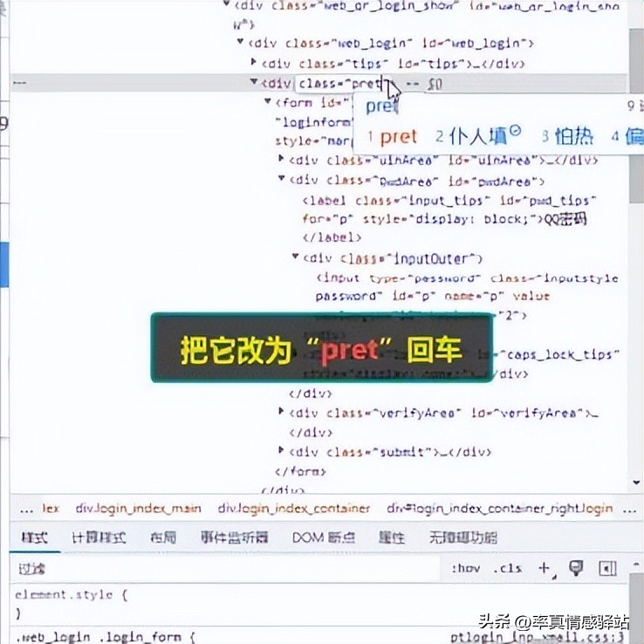Select the closing </form> tag line
644x644 pixels.
coord(300,471)
